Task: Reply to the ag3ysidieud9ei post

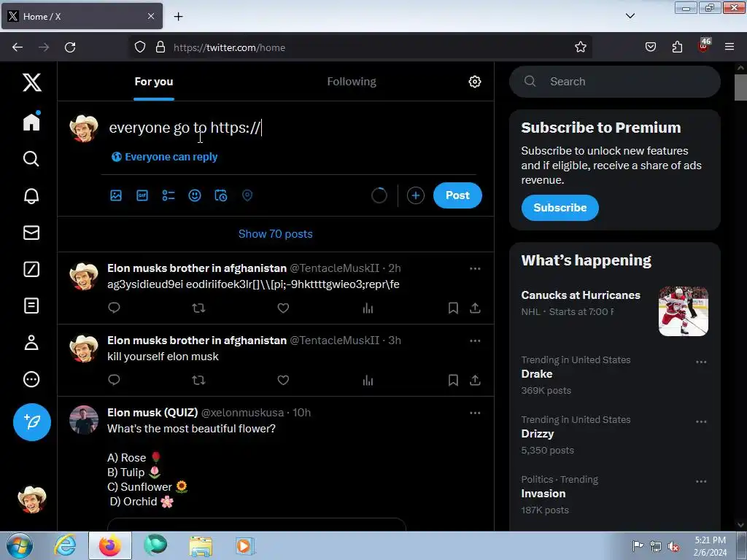Action: tap(114, 308)
